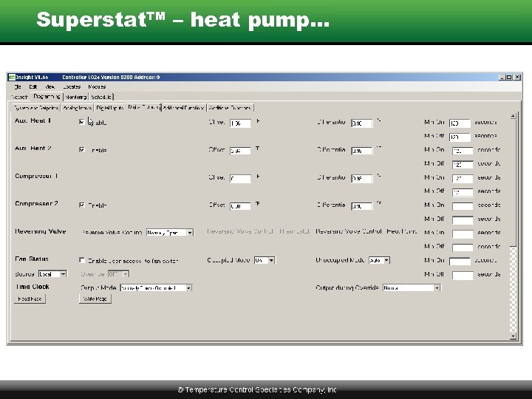The height and width of the screenshot is (399, 532).
Task: Open the Locates menu
Action: [x=72, y=87]
